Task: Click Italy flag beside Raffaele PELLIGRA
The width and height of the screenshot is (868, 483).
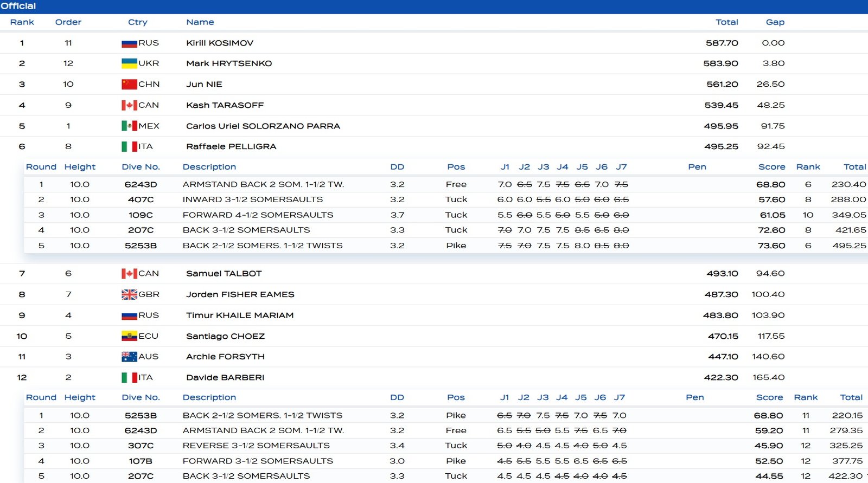Action: [129, 146]
